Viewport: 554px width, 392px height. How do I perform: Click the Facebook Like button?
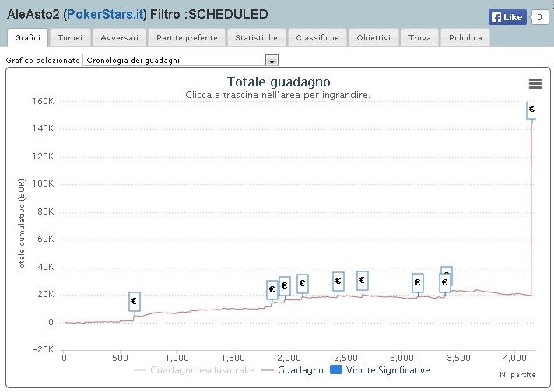507,17
